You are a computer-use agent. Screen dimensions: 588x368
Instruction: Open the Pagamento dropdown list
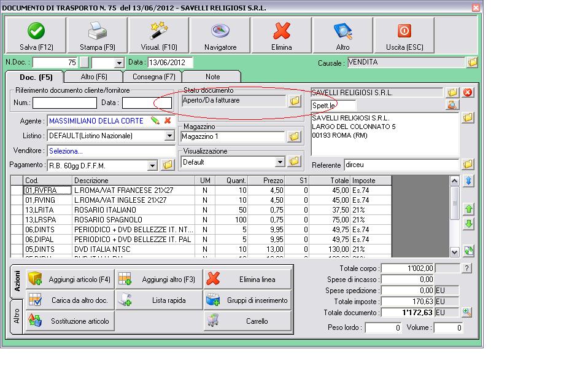click(x=153, y=165)
